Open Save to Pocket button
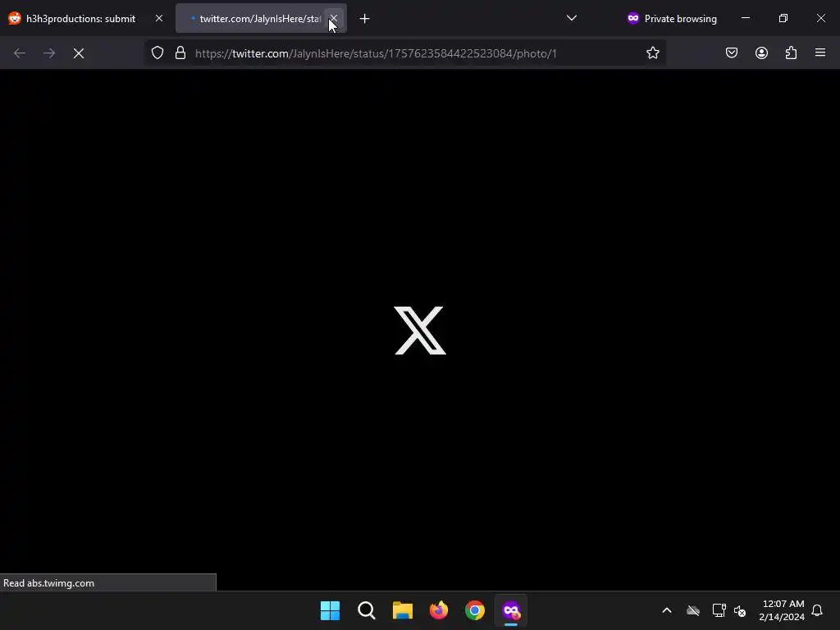 click(x=732, y=52)
